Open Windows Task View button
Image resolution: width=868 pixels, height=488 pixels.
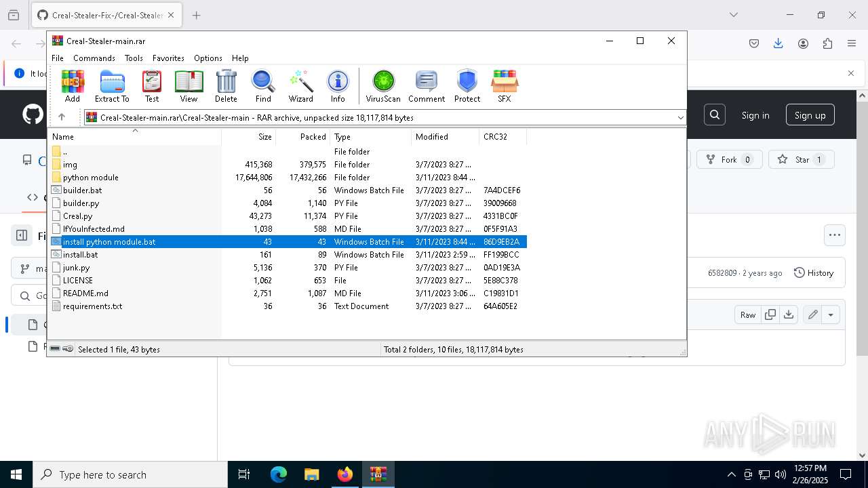pos(244,474)
